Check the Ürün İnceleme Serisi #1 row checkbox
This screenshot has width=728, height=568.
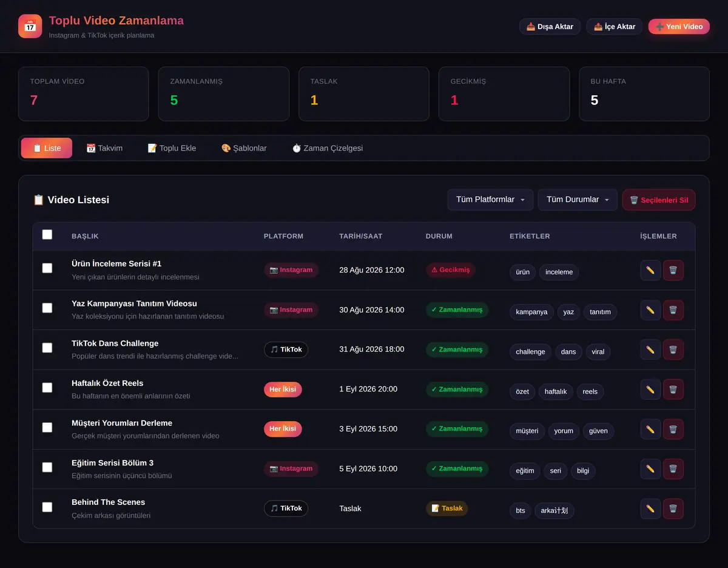point(47,268)
